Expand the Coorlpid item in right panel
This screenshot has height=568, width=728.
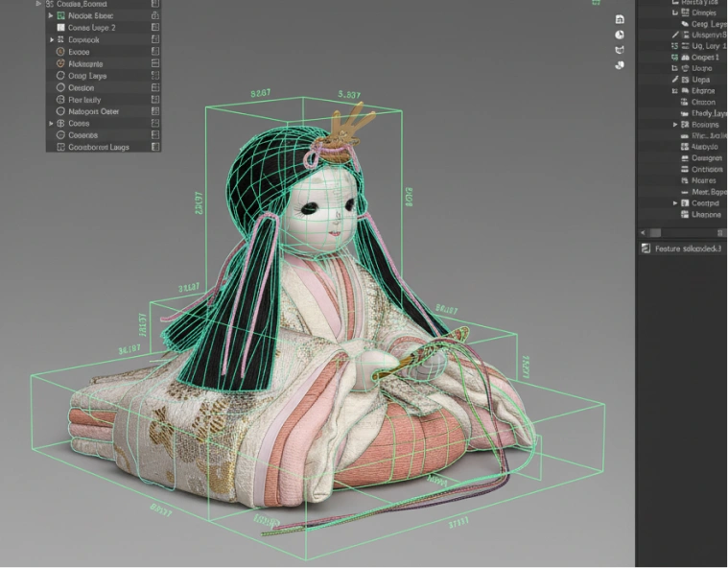pyautogui.click(x=675, y=203)
